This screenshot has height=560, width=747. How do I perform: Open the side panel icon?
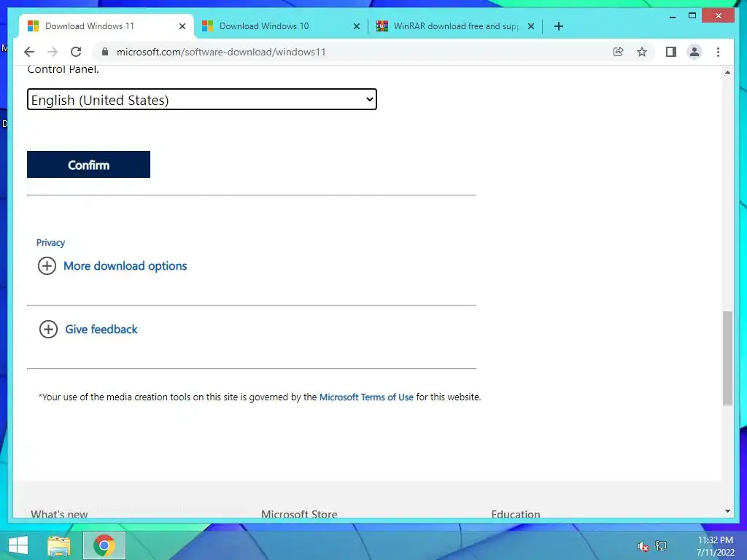pyautogui.click(x=671, y=52)
